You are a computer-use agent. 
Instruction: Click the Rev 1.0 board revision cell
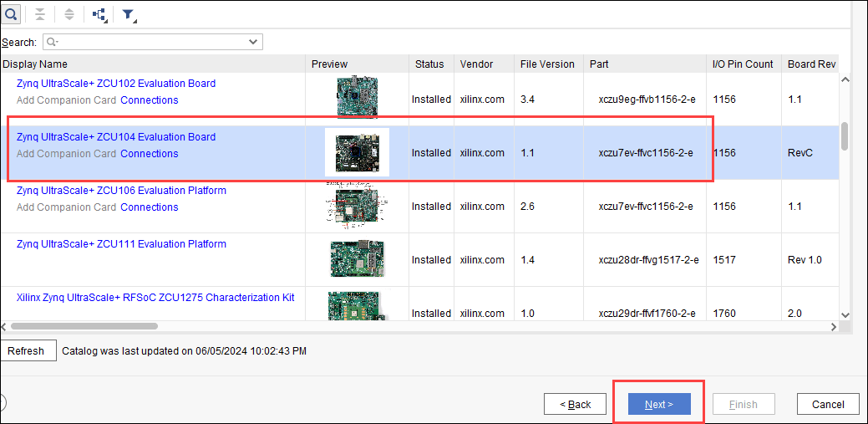pos(805,260)
